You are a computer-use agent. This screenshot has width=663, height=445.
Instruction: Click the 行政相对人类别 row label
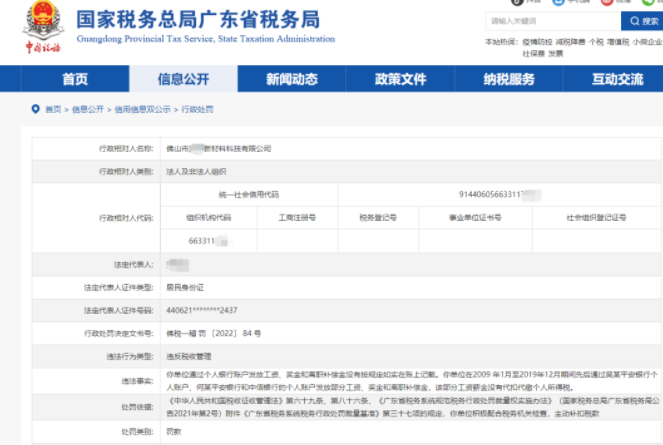[126, 171]
